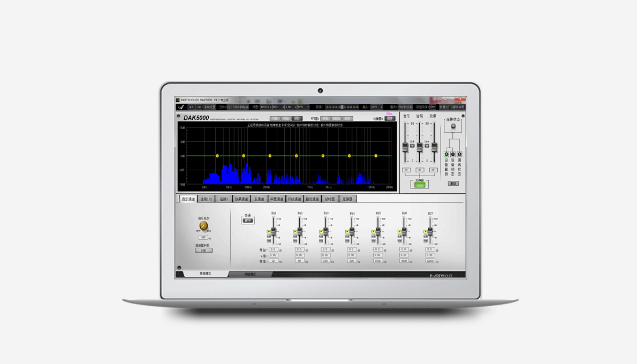The height and width of the screenshot is (364, 637).
Task: Click the yellow P filter button of EQ5
Action: coord(373,232)
